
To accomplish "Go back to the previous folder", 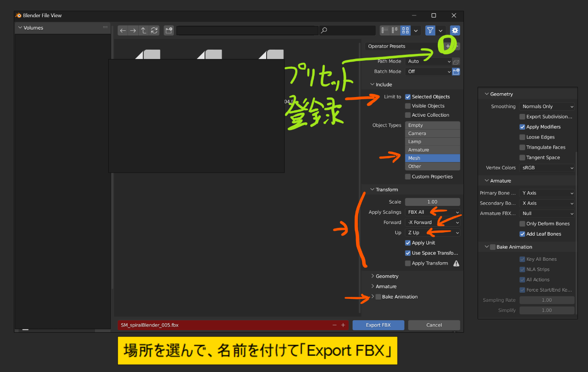I will click(123, 30).
